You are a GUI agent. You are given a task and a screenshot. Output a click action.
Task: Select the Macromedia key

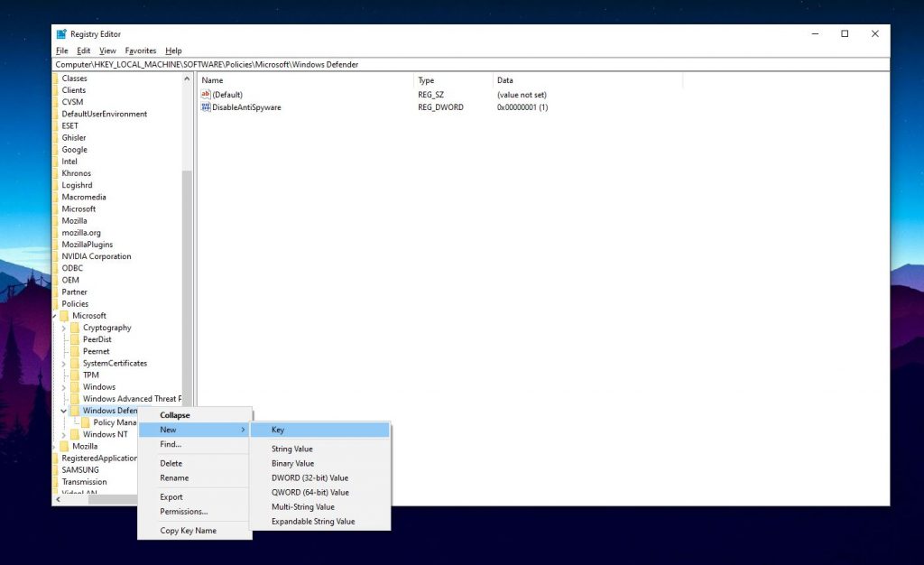click(x=84, y=197)
